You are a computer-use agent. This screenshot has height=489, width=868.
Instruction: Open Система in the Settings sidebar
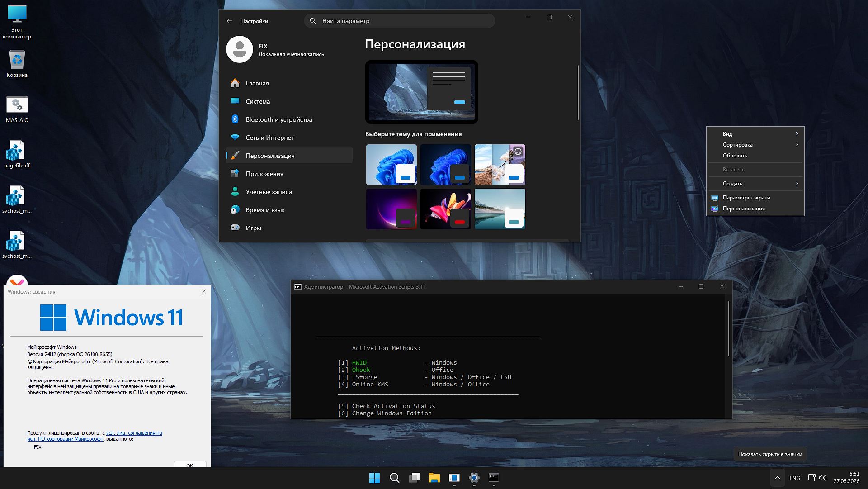click(x=289, y=101)
